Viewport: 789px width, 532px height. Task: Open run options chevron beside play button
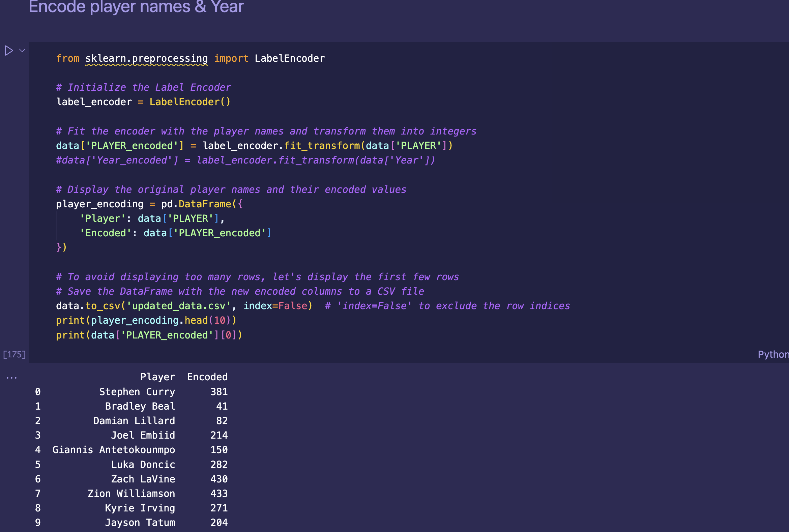22,51
